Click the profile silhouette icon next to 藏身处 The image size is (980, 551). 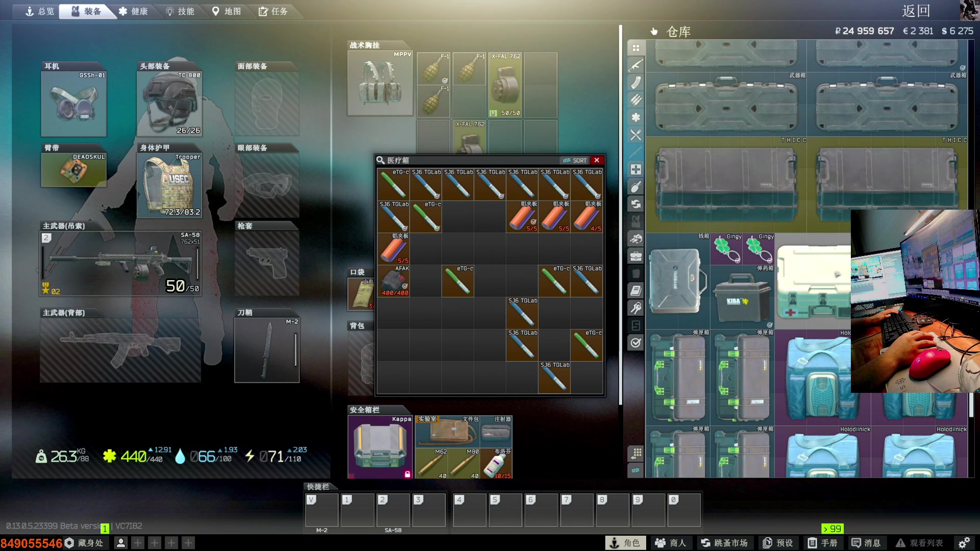121,543
